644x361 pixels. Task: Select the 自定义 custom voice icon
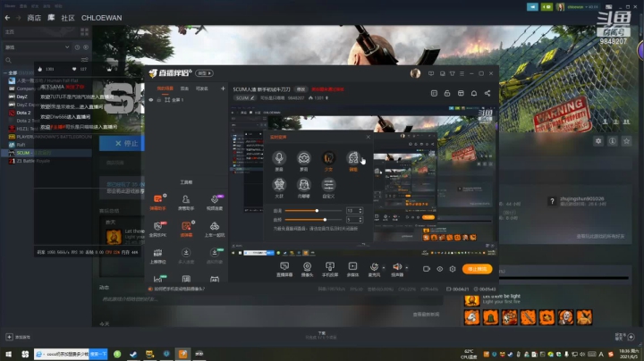tap(328, 185)
